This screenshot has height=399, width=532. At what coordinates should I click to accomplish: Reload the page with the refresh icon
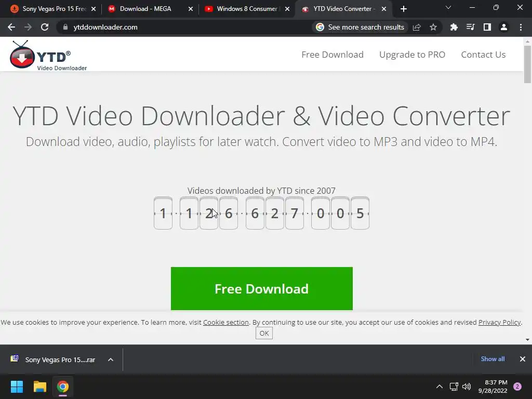point(45,27)
